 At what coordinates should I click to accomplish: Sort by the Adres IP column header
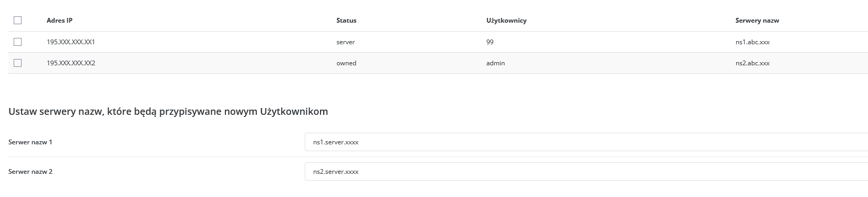coord(59,21)
